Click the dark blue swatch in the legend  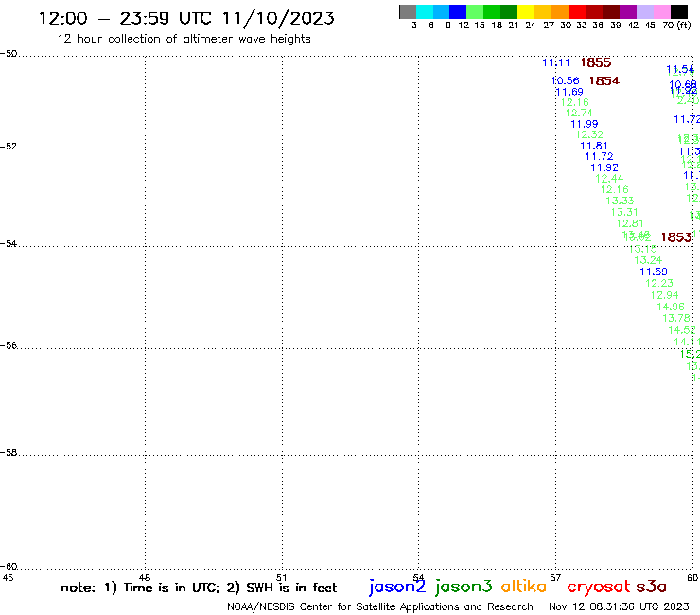[x=458, y=11]
